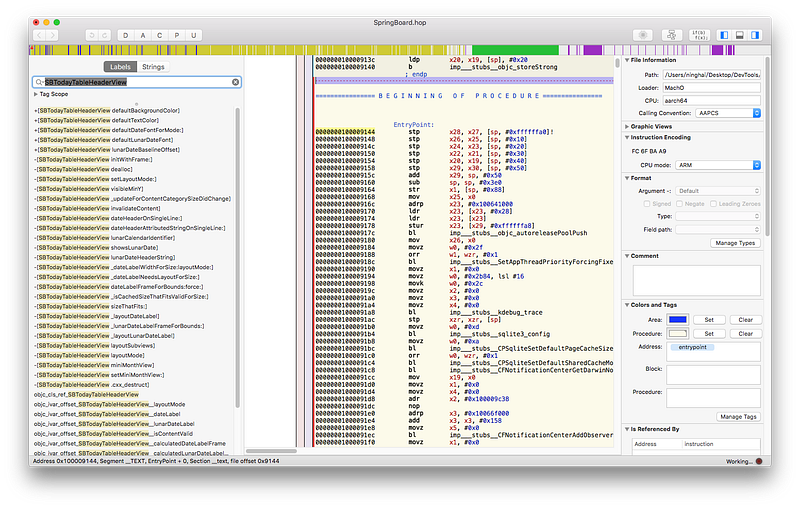
Task: Select label -[SBTodayTableHeaderView dealloc]
Action: tap(84, 169)
